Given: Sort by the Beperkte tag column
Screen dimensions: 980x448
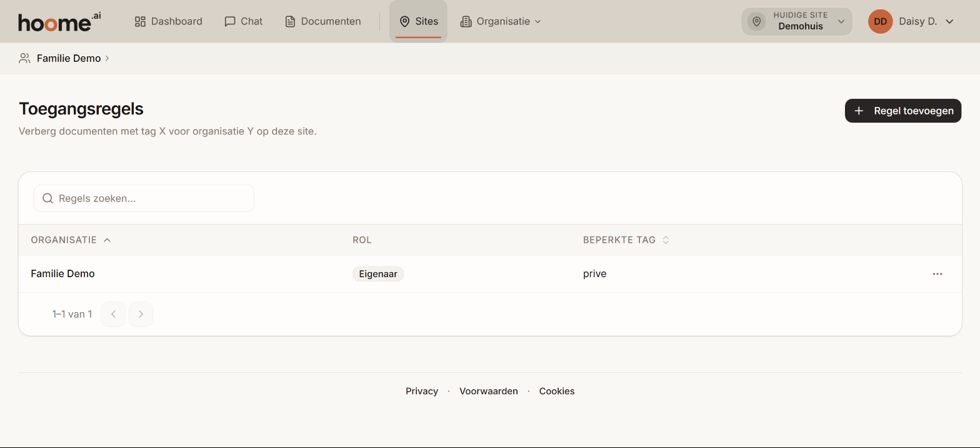Looking at the screenshot, I should 626,240.
